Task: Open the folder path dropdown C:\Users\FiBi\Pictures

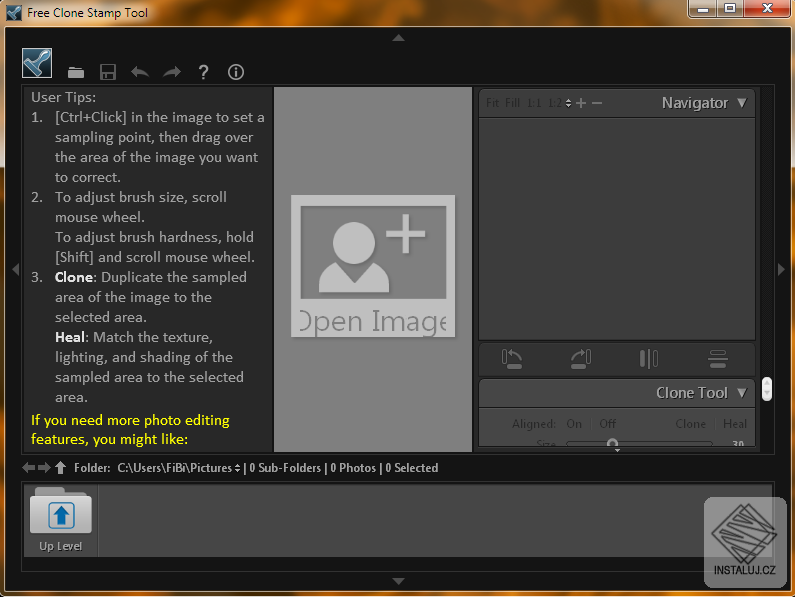Action: coord(178,468)
